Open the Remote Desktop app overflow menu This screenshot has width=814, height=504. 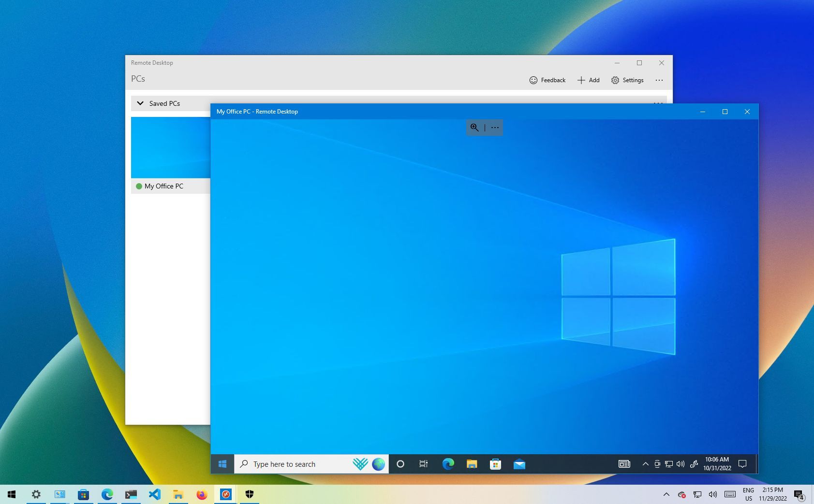pyautogui.click(x=659, y=80)
